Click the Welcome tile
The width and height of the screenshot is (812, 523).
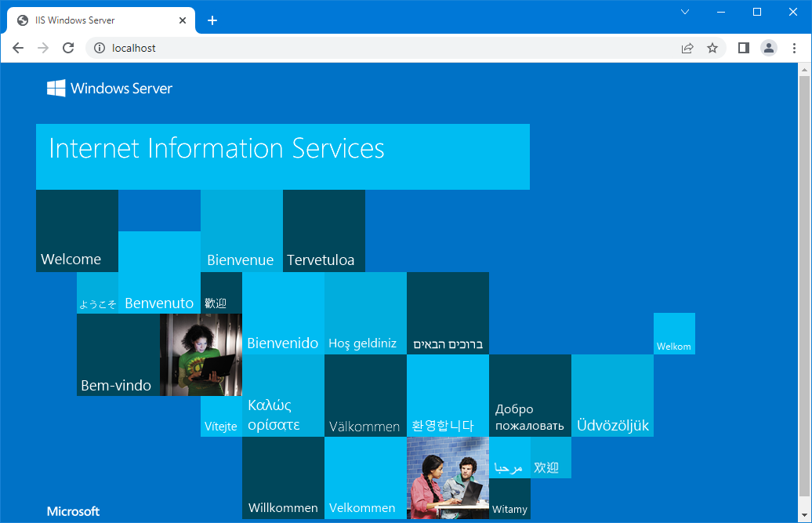click(x=77, y=231)
